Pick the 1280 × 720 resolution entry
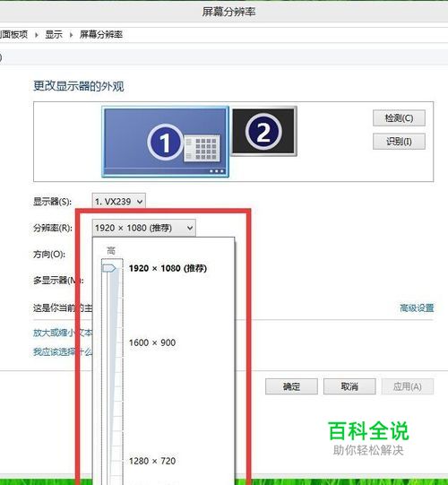The image size is (448, 485). click(x=152, y=461)
